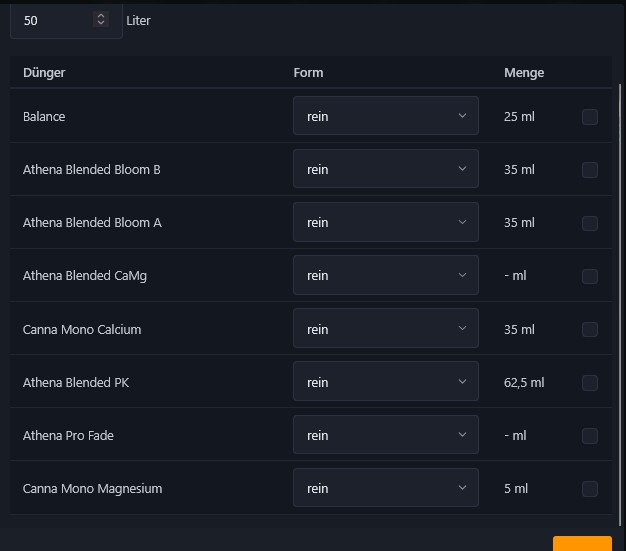Screen dimensions: 626x551
Task: Enable the Athena Blended Bloom A checkbox
Action: click(590, 223)
